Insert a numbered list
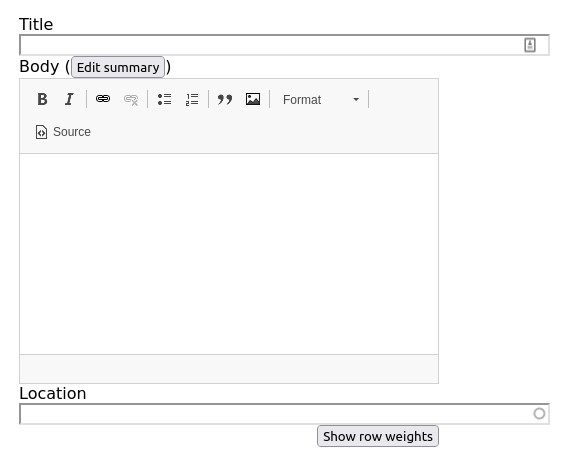Viewport: 566px width, 455px height. pyautogui.click(x=192, y=99)
